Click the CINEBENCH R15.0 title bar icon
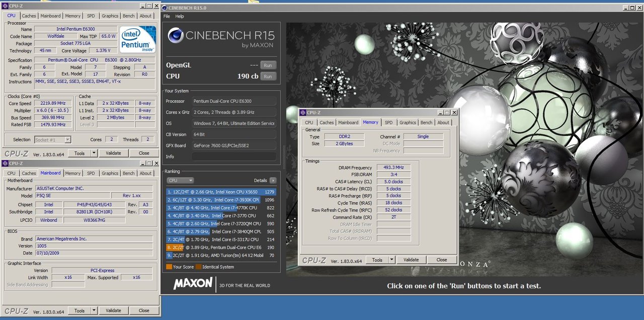Image resolution: width=644 pixels, height=320 pixels. pos(166,8)
